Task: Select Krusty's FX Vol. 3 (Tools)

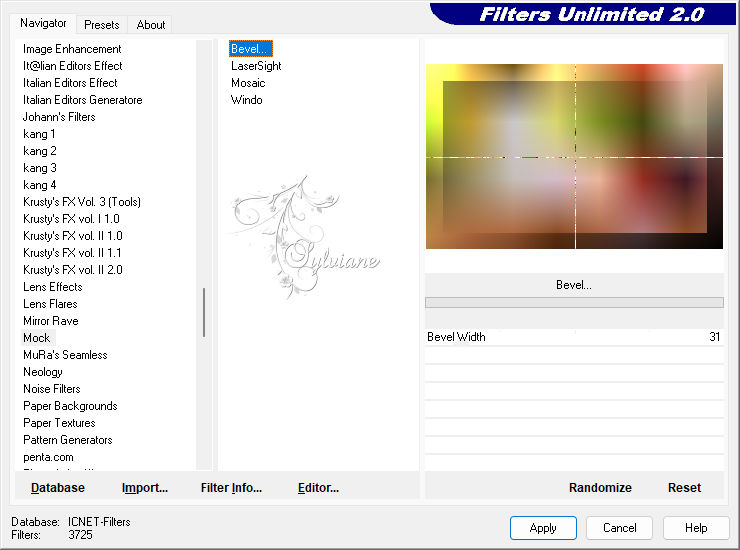Action: [82, 202]
